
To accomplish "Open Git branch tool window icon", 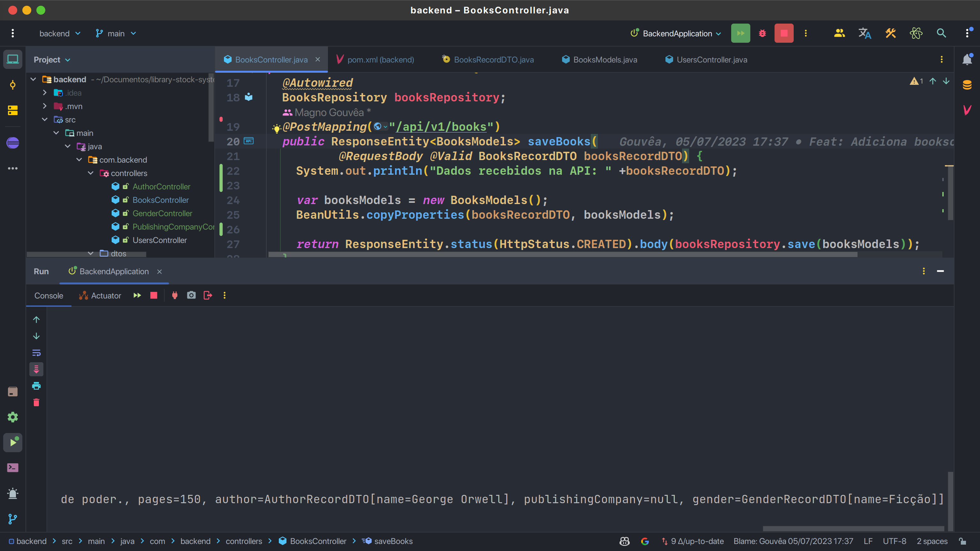I will click(12, 519).
